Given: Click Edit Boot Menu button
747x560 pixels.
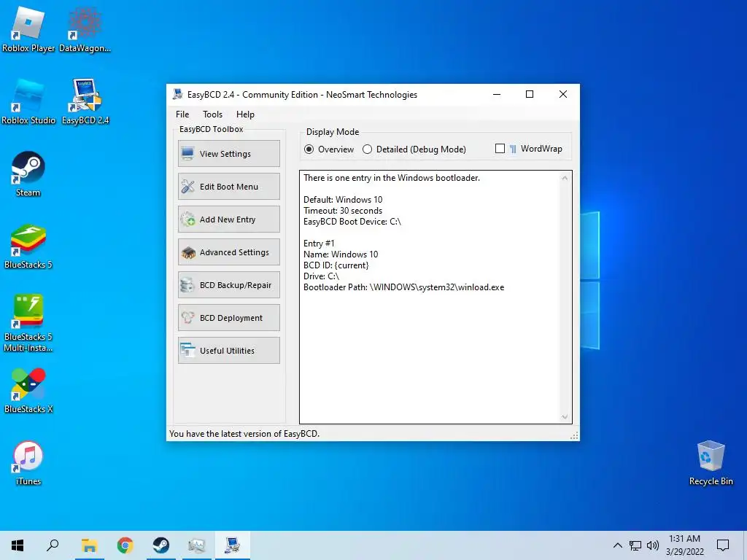Looking at the screenshot, I should tap(228, 186).
